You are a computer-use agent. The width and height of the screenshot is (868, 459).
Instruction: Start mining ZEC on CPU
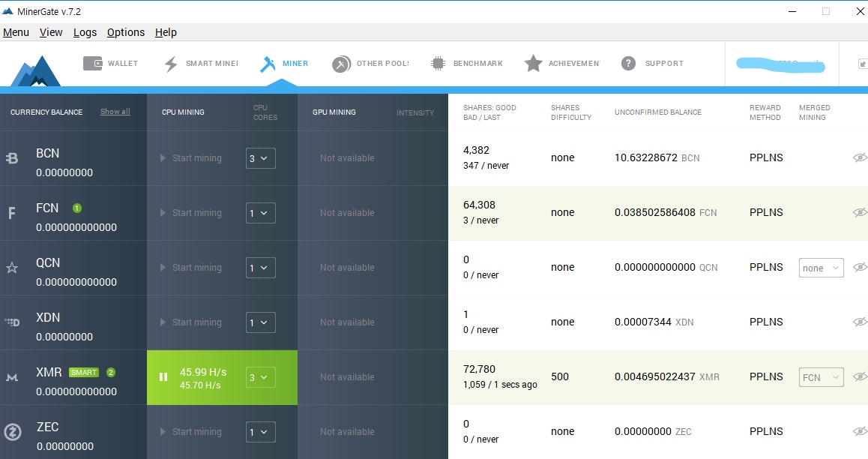(191, 433)
